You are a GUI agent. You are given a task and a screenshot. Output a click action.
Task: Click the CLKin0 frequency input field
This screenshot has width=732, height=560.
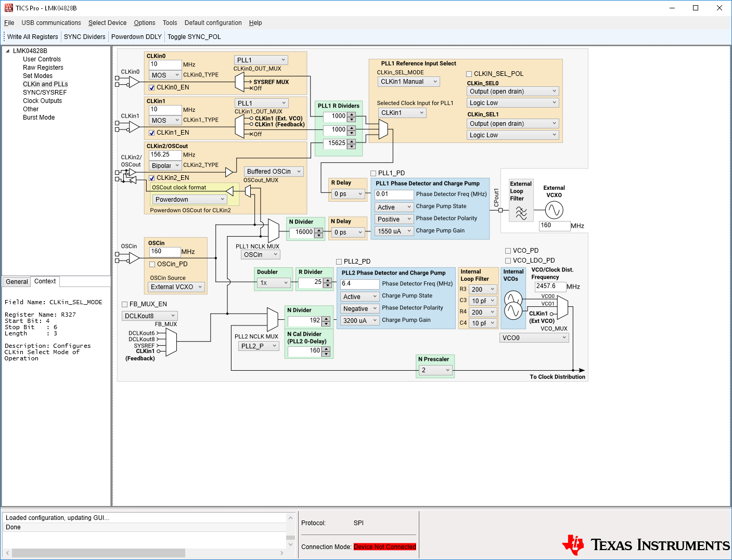pos(165,64)
